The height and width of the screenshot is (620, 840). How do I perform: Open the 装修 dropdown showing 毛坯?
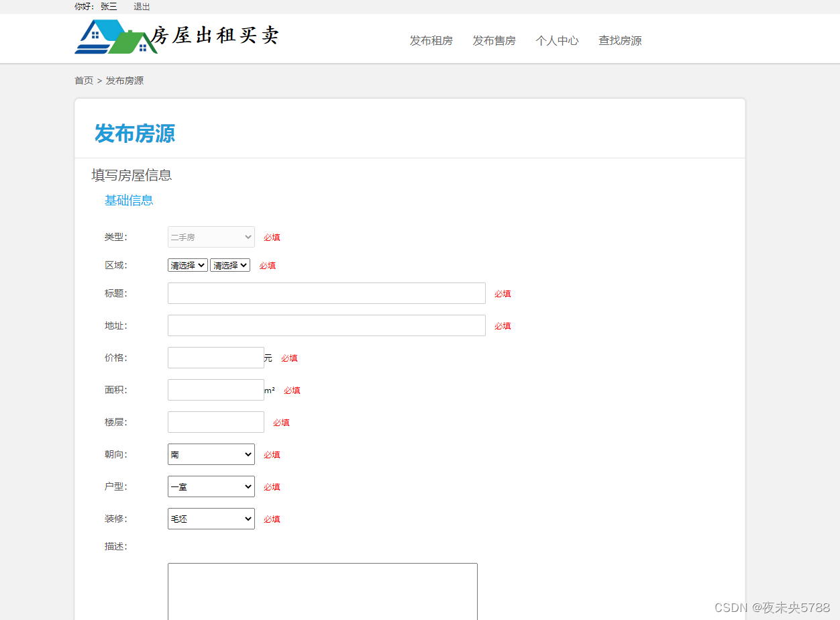(x=211, y=519)
